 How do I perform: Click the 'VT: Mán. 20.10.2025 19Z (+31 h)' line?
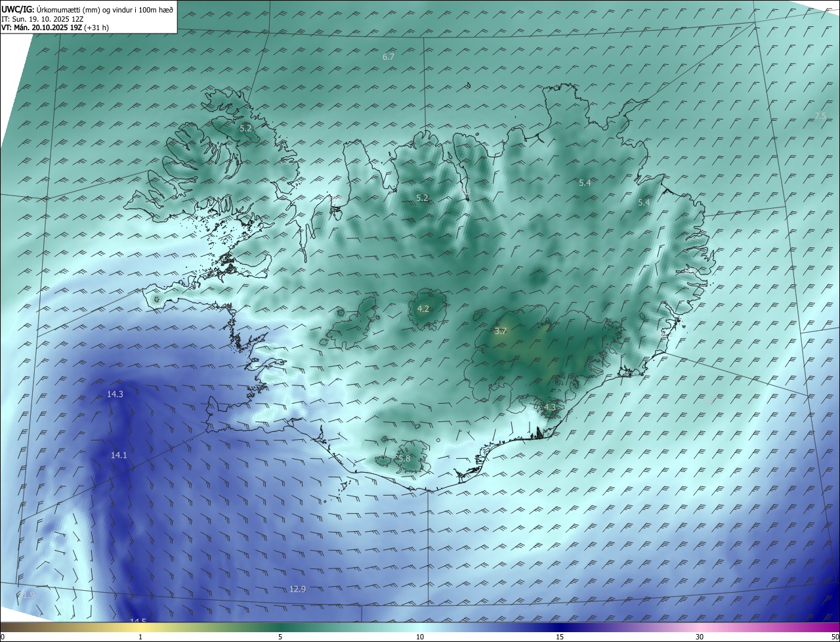[x=55, y=28]
